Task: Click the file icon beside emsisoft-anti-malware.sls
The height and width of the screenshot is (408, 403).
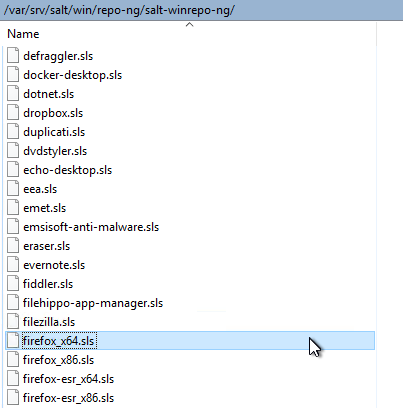Action: click(13, 226)
